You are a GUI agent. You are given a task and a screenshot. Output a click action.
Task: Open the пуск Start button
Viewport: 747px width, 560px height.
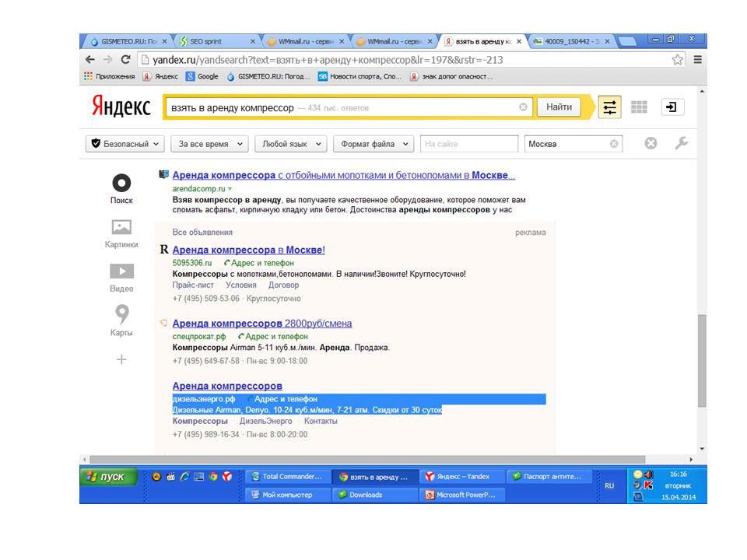pos(110,476)
